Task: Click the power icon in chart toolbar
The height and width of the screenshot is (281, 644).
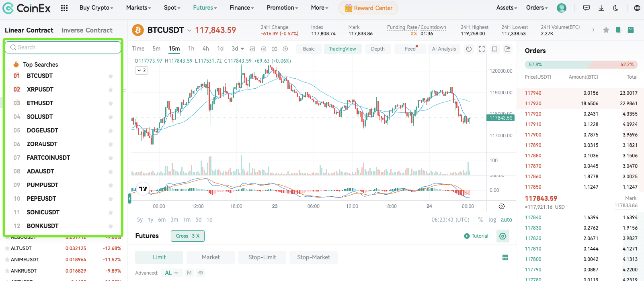Action: 469,49
